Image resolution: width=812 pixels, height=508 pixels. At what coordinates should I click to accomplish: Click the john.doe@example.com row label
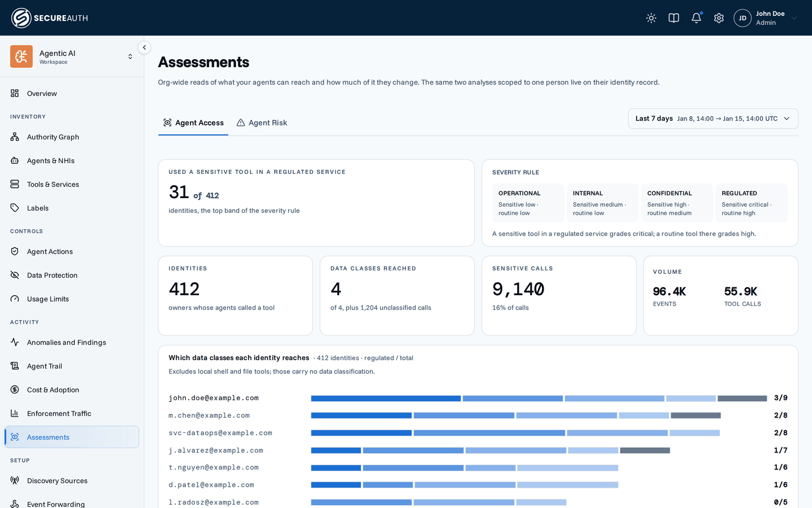pos(214,398)
